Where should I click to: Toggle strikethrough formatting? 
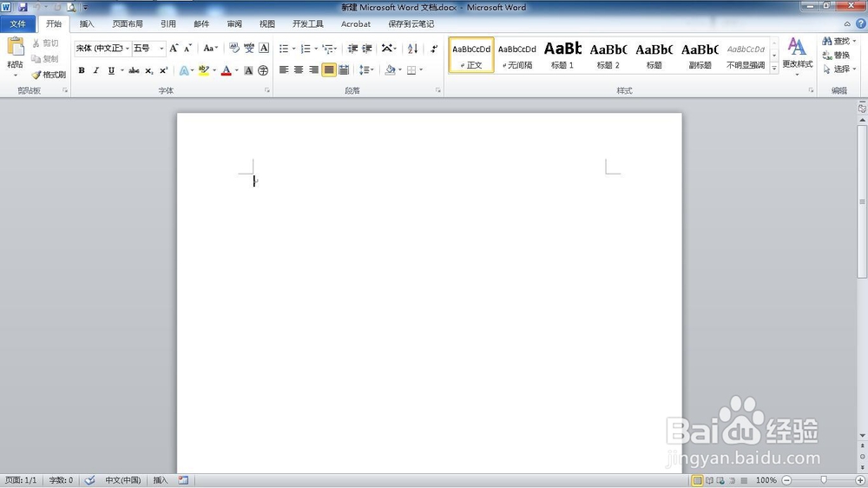(x=134, y=70)
